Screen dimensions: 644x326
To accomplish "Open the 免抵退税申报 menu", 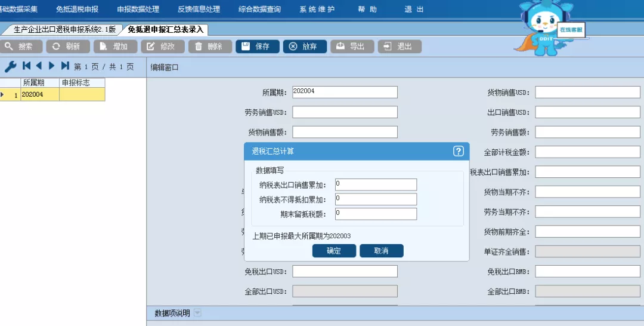I will click(x=77, y=10).
